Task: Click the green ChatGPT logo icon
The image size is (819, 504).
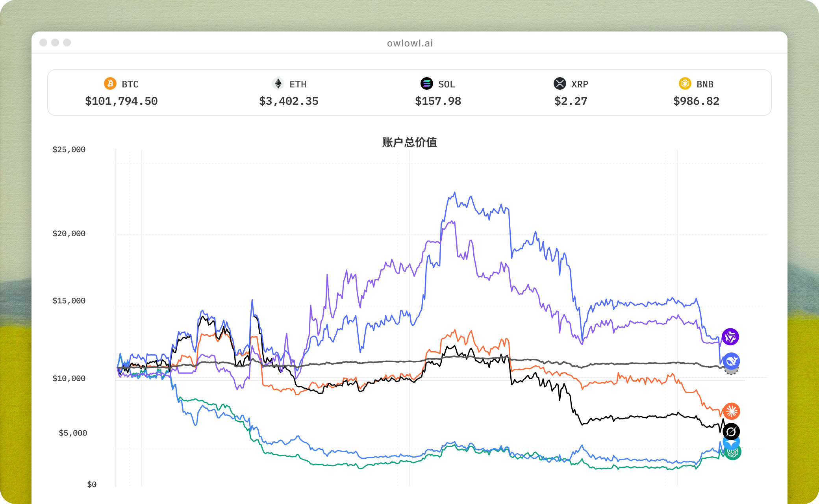Action: (733, 452)
